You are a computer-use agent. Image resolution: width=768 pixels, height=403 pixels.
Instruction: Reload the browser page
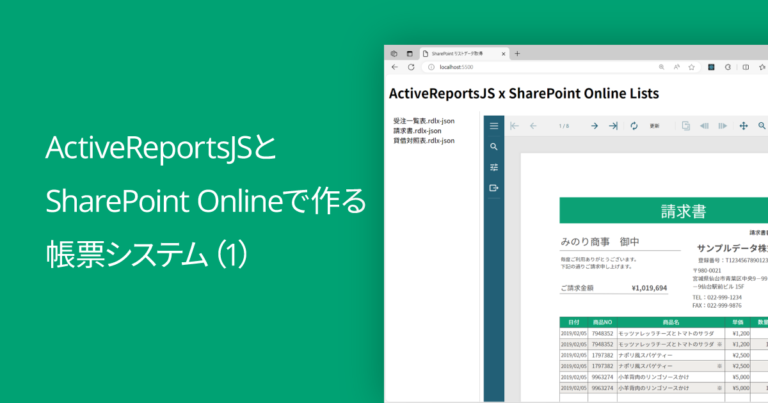coord(411,67)
